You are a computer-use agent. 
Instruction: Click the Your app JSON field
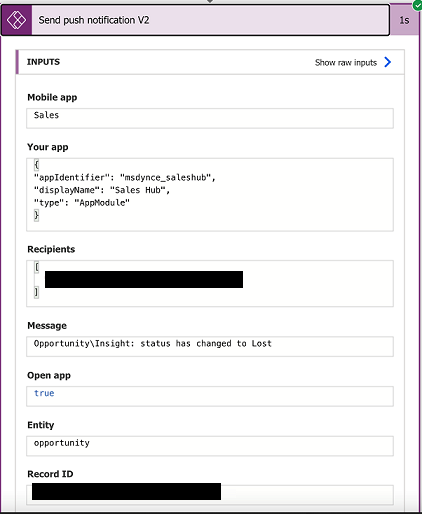point(210,195)
